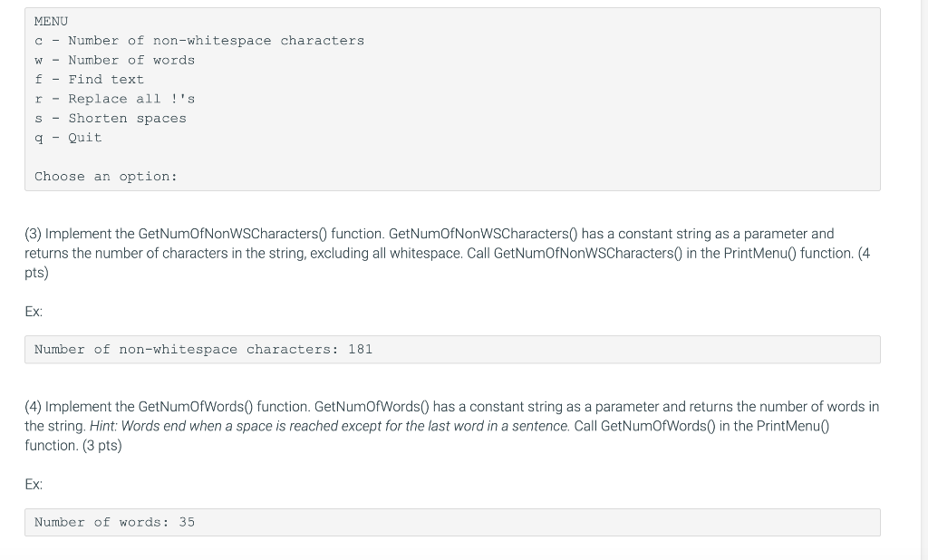Click the 'Number of non-whitespace characters: 181' example box

coord(453,349)
